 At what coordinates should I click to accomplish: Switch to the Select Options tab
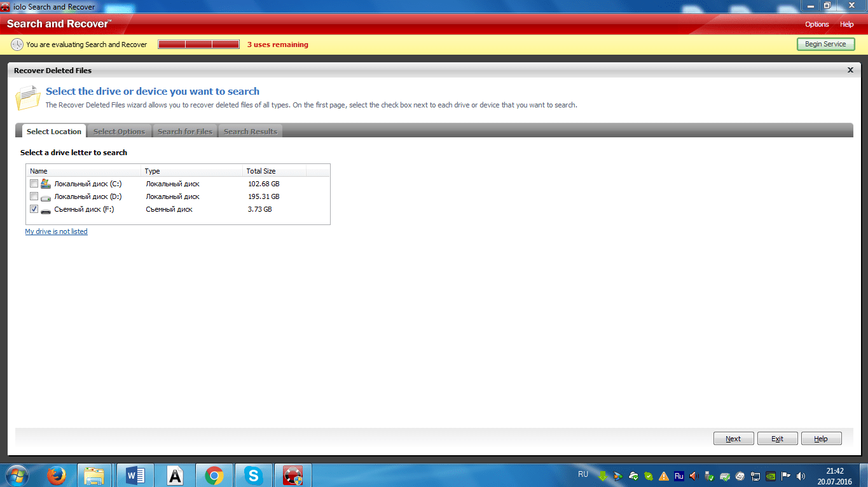(x=119, y=132)
